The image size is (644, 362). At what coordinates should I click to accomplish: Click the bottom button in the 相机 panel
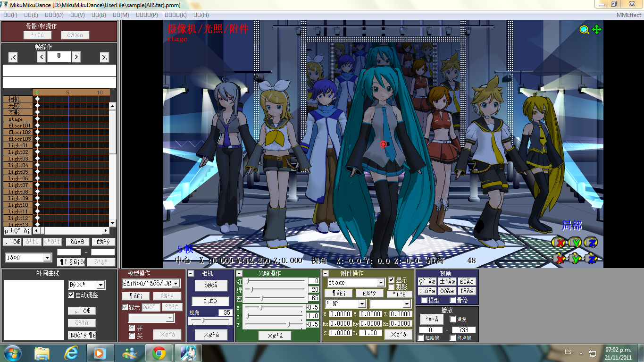(210, 335)
